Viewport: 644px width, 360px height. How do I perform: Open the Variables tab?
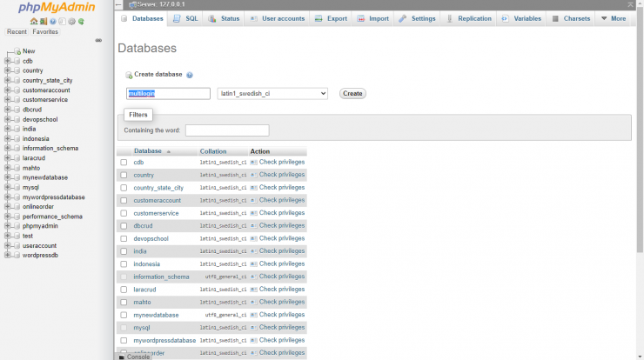click(521, 18)
